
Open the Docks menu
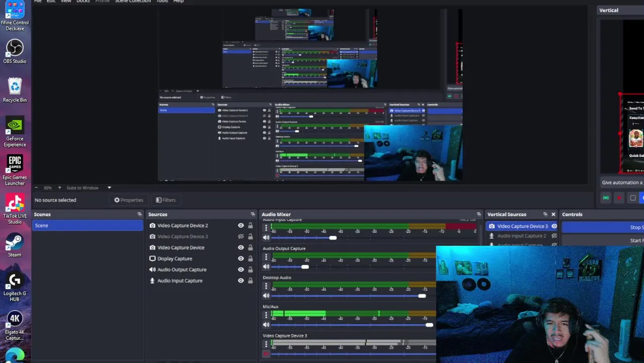(83, 1)
